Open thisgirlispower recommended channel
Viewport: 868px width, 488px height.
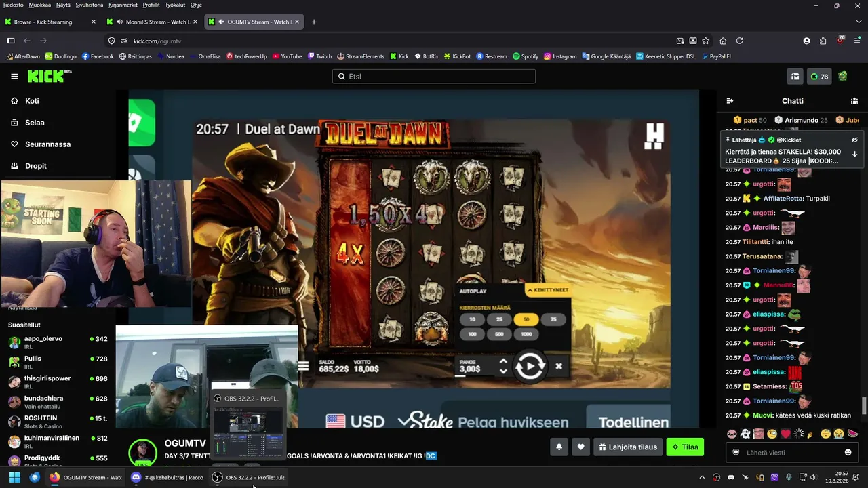click(58, 382)
